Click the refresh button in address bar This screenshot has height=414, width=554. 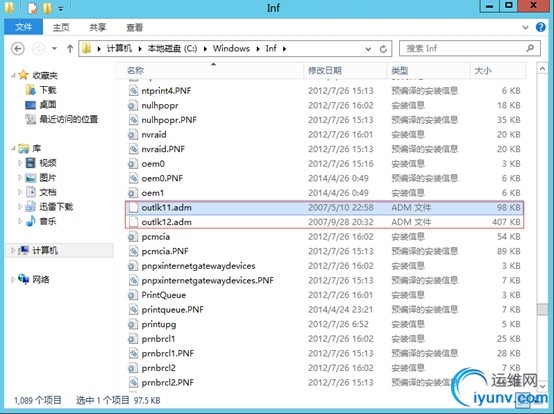point(383,49)
